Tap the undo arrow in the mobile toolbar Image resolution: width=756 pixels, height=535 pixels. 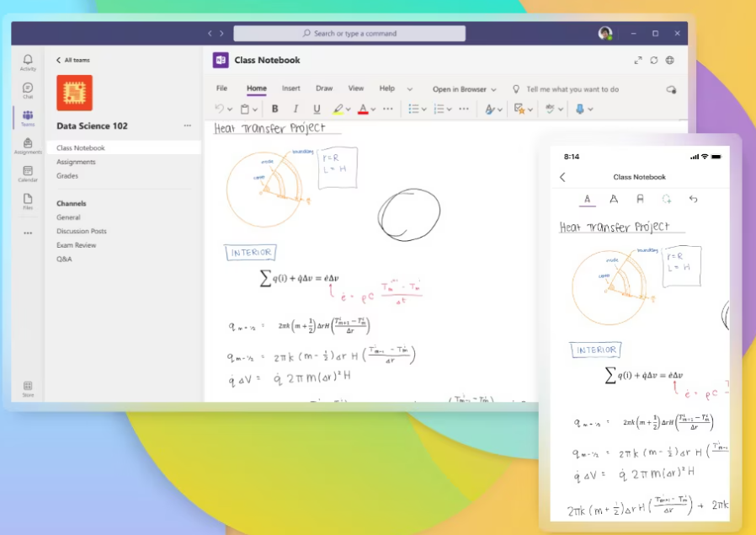694,199
